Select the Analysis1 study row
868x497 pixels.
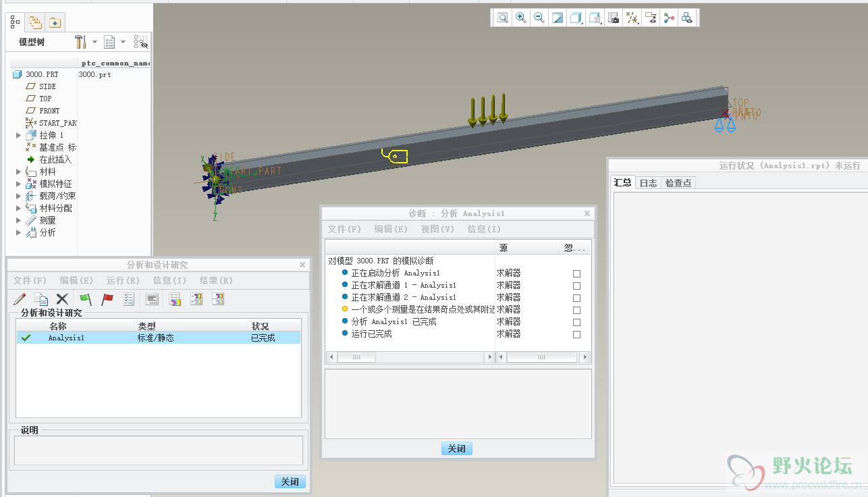tap(159, 338)
